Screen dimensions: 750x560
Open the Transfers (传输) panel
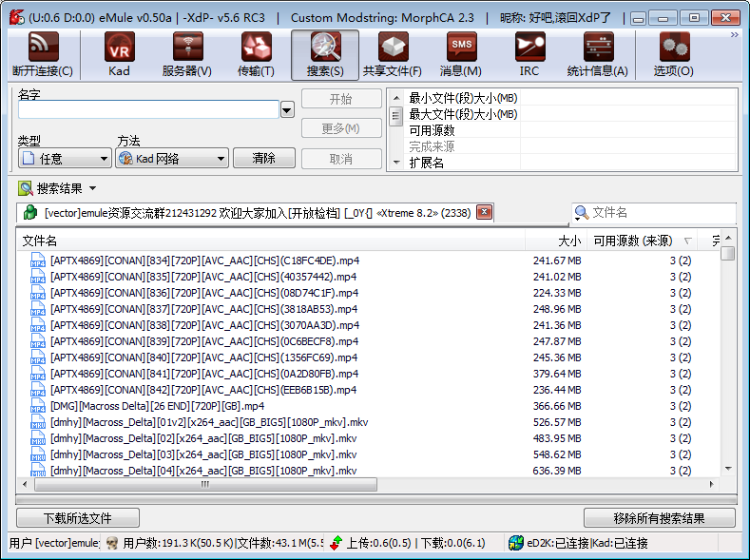click(256, 54)
